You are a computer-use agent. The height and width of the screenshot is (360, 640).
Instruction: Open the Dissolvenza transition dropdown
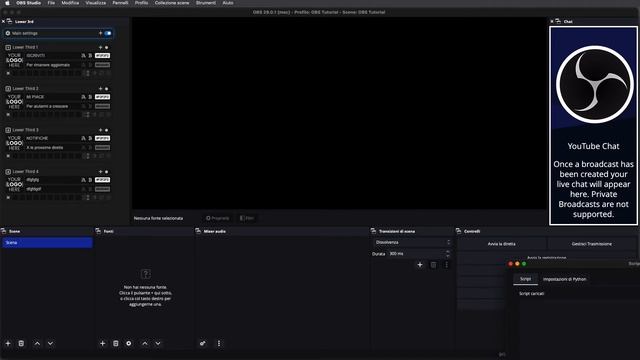click(412, 242)
